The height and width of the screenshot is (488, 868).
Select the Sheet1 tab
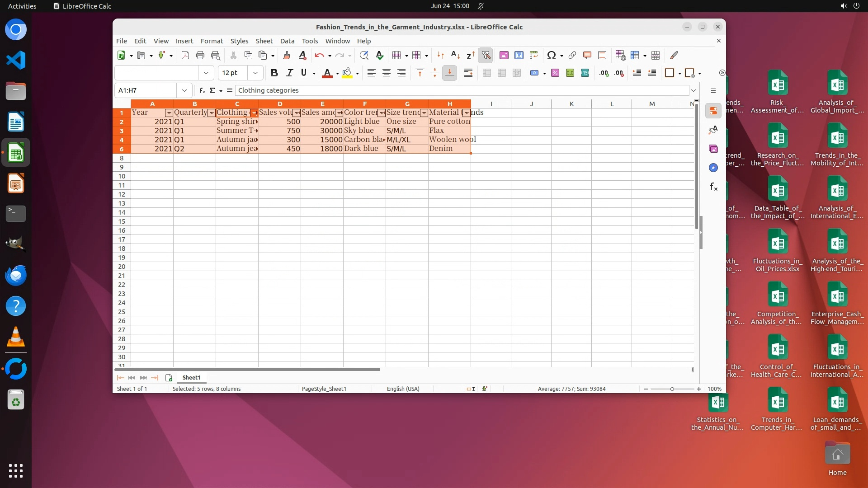tap(191, 377)
